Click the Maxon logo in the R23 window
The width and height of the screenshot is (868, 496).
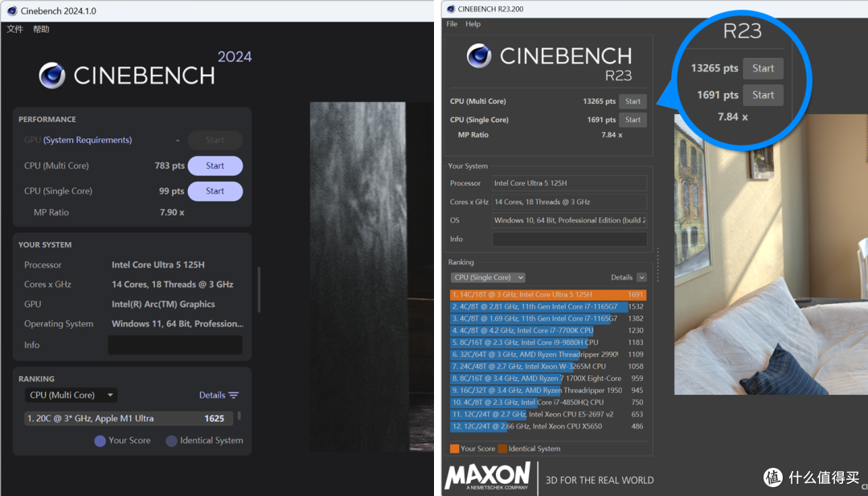pos(487,477)
